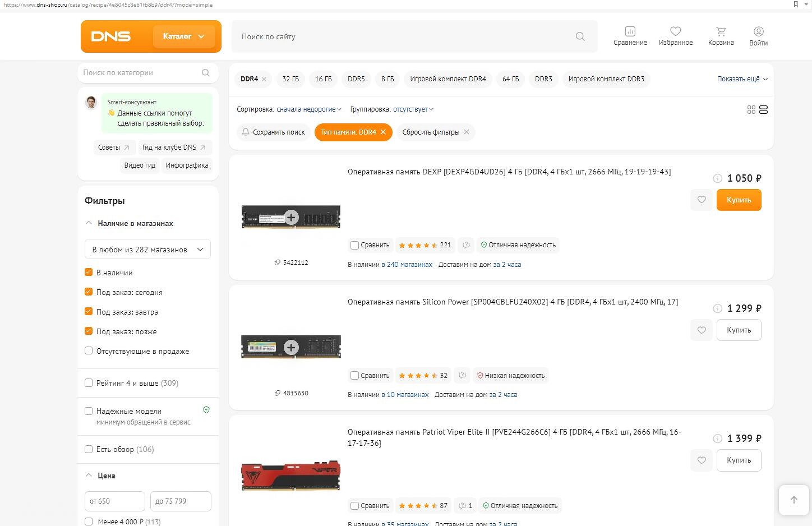Uncheck 'Под заказ: позже' checkbox
812x526 pixels.
point(89,331)
